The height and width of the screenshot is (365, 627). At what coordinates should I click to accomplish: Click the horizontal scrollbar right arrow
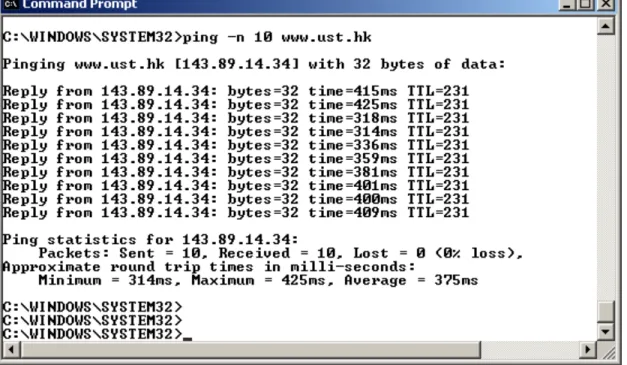pos(588,350)
